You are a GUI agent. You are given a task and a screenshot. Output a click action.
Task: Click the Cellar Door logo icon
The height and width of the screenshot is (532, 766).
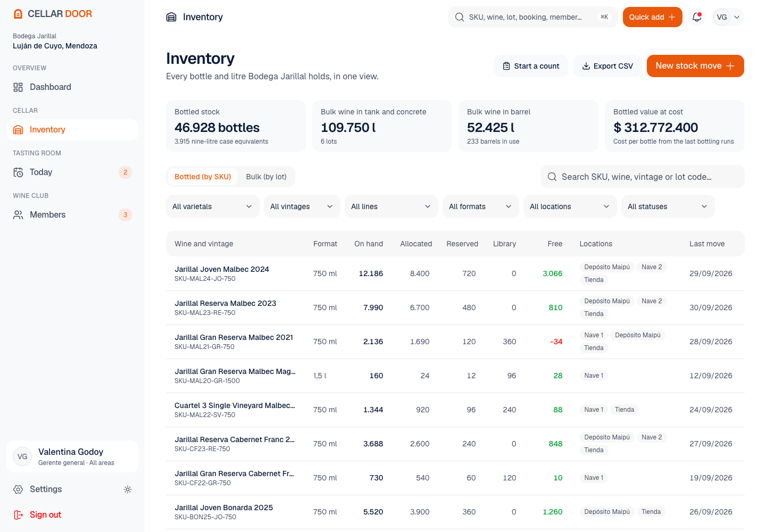pos(18,14)
